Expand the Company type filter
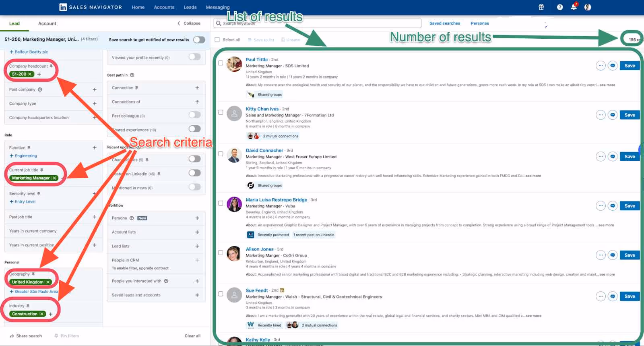The height and width of the screenshot is (346, 644). 95,104
